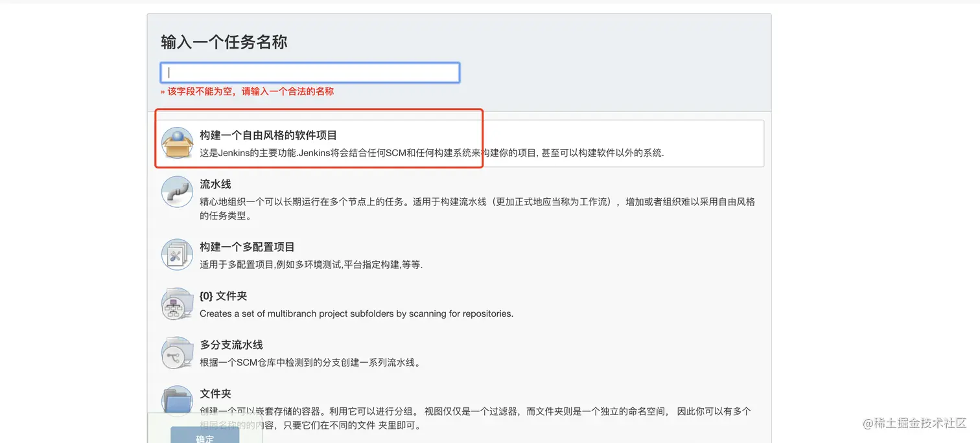Choose the 文件夹 title
Viewport: 980px width, 443px height.
tap(215, 394)
